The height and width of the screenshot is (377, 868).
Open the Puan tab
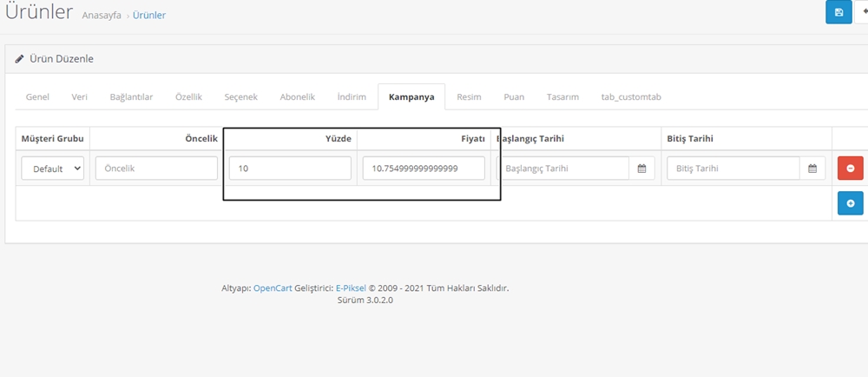click(514, 97)
